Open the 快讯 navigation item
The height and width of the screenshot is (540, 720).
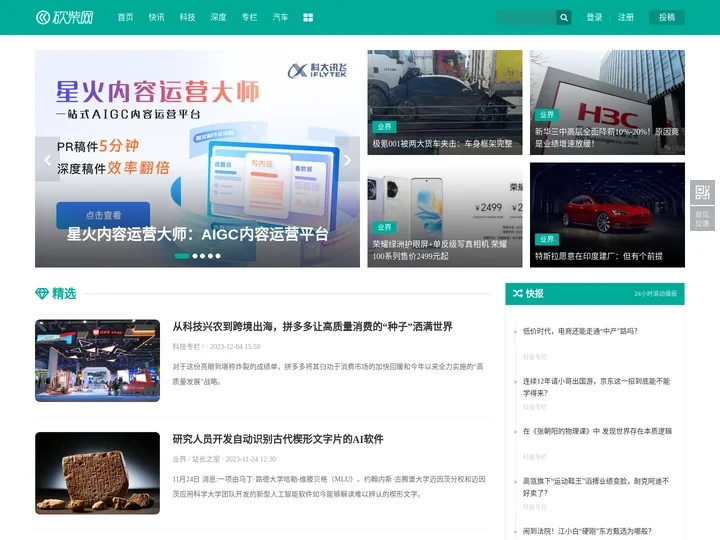click(156, 17)
